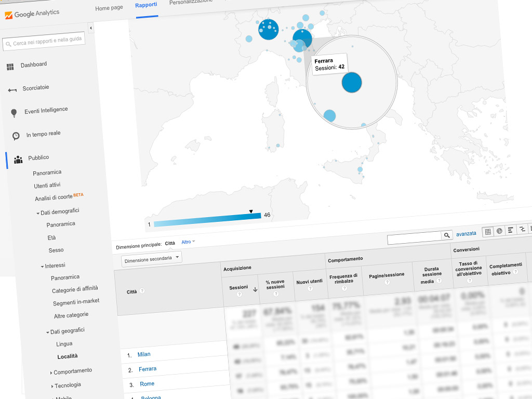Click the black marker on sessions scale
Screen dimensions: 532x399
[251, 211]
